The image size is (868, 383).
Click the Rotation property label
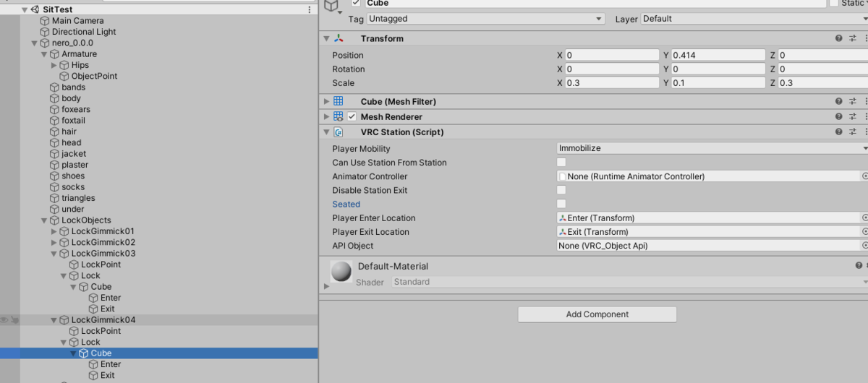(349, 69)
